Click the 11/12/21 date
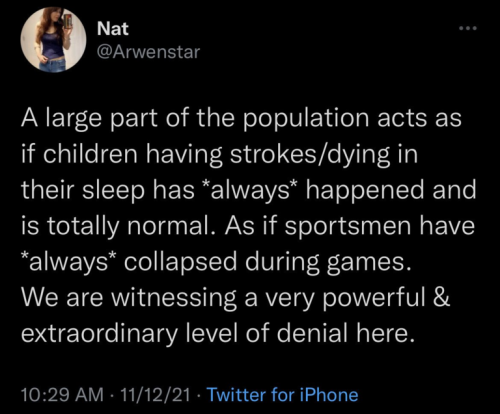500x414 pixels. 155,395
